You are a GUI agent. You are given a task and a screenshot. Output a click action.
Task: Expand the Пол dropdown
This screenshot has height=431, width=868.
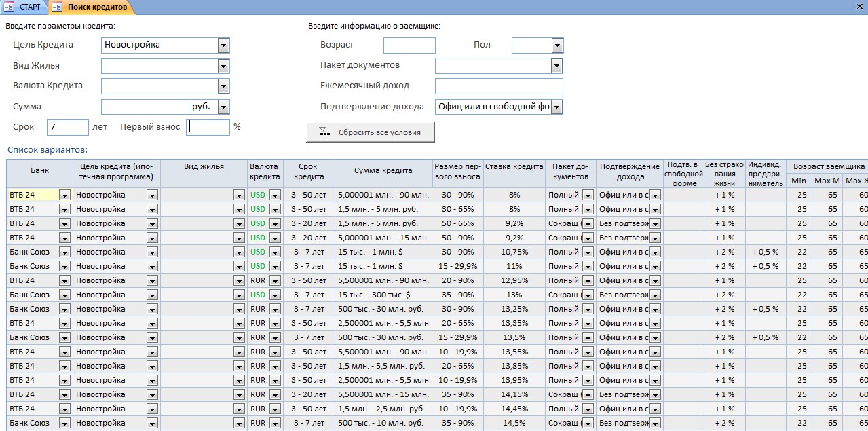557,45
